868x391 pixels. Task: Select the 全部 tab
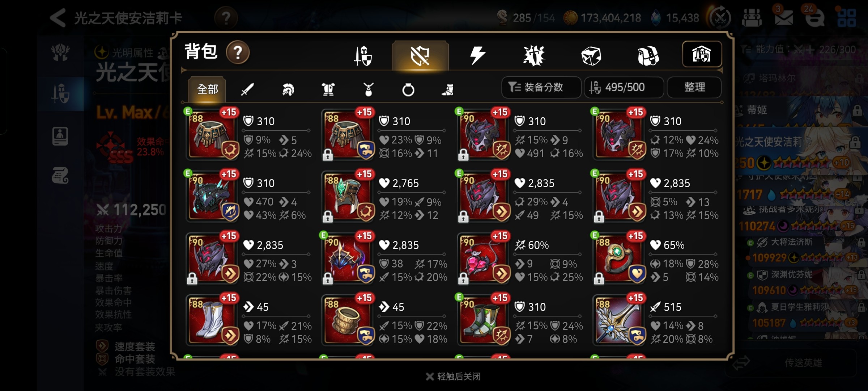click(x=207, y=89)
